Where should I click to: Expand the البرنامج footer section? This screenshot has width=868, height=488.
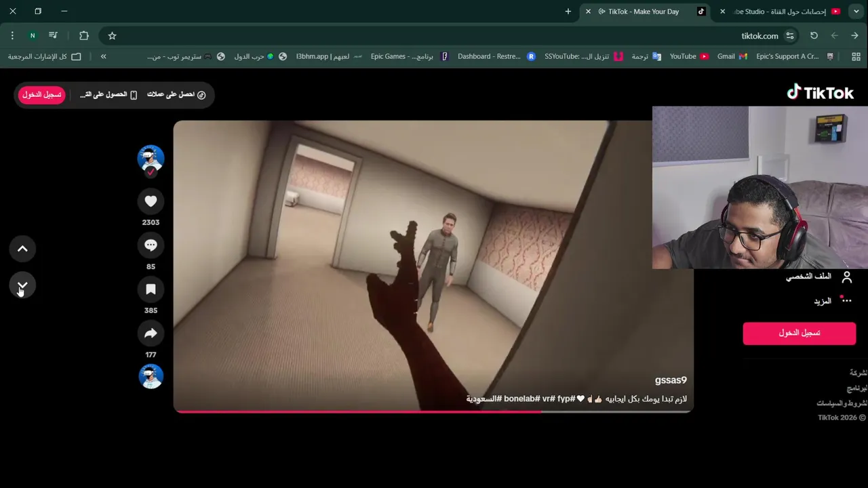coord(856,388)
